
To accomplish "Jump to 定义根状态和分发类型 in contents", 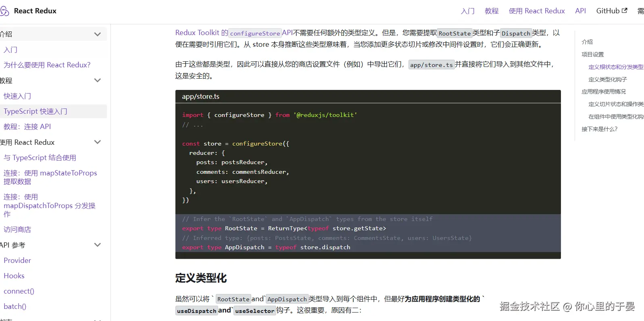I will [x=616, y=67].
